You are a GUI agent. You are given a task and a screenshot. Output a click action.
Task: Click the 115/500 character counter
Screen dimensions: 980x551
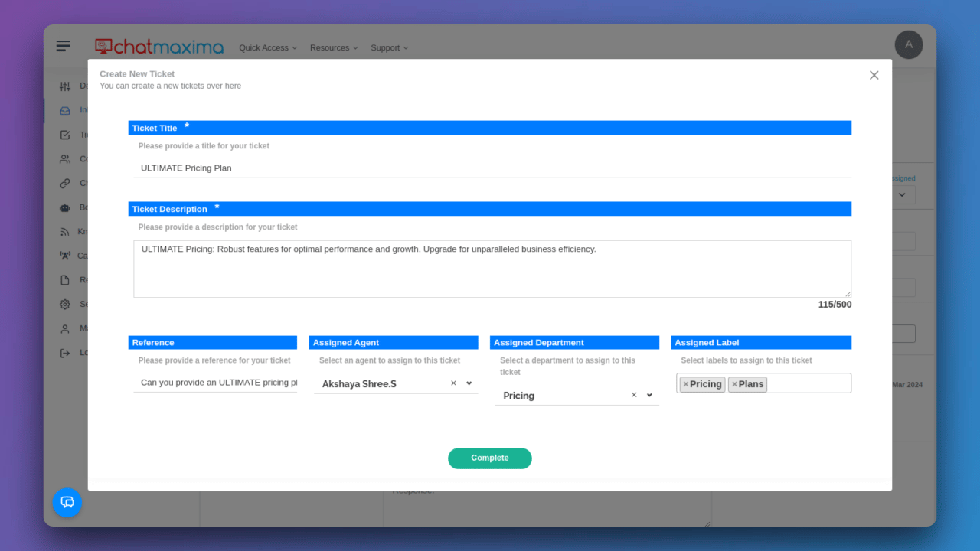click(835, 305)
